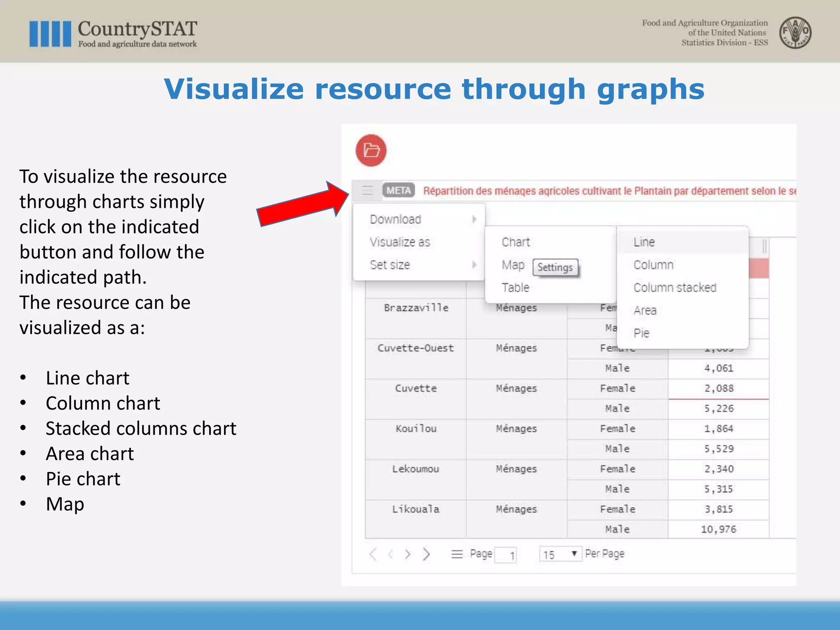Pick the Pie chart option
The height and width of the screenshot is (630, 840).
[x=641, y=333]
